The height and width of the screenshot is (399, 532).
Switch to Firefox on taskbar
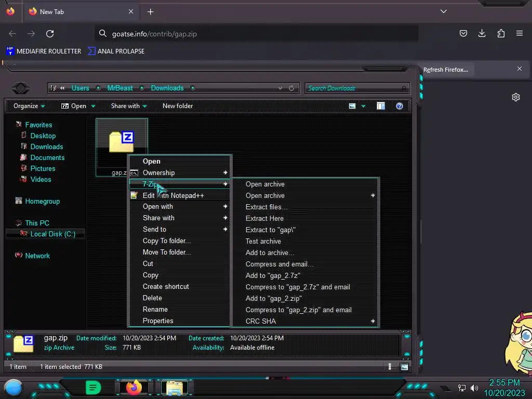pyautogui.click(x=134, y=388)
